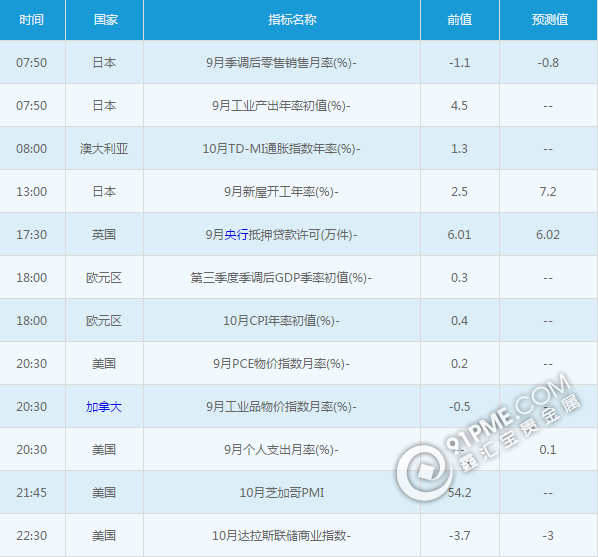Open the 加拿大 country link
The height and width of the screenshot is (557, 598).
[104, 407]
